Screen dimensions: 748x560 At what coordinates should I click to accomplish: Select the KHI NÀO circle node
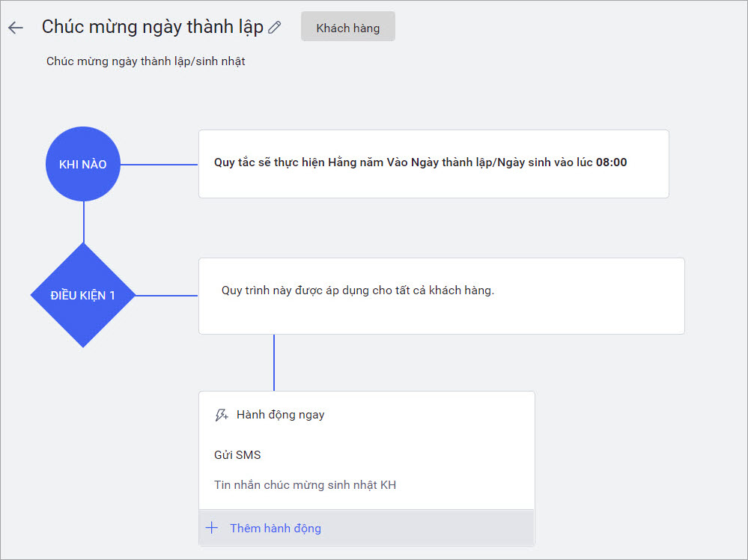pyautogui.click(x=83, y=164)
